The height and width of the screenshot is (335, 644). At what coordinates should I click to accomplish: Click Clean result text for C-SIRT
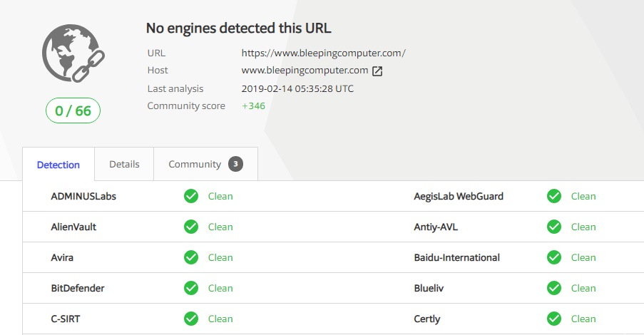220,319
